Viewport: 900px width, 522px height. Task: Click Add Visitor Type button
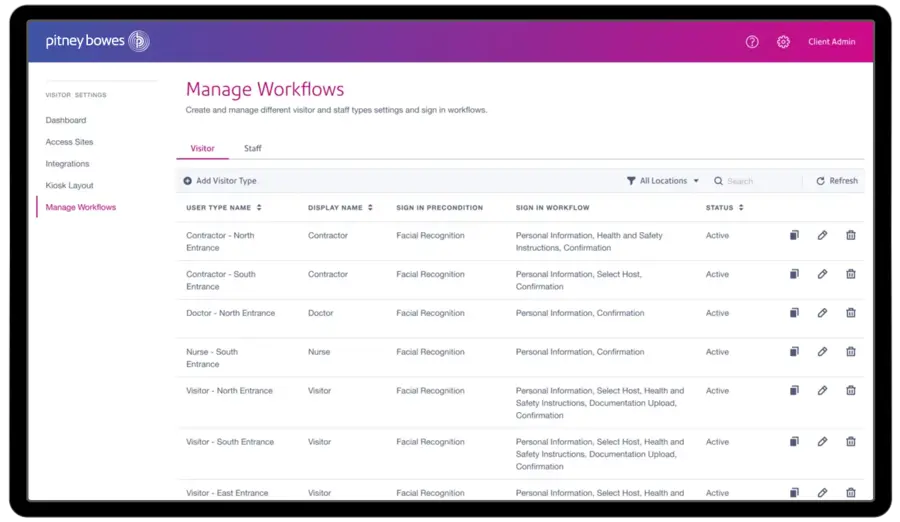220,181
